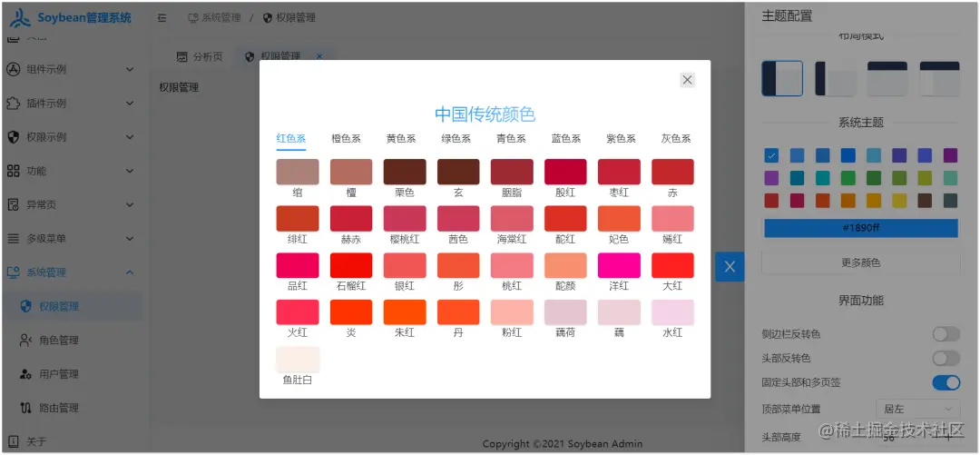Select the vertical dark-sidebar layout mode
Screen dimensions: 980x455
pos(782,78)
